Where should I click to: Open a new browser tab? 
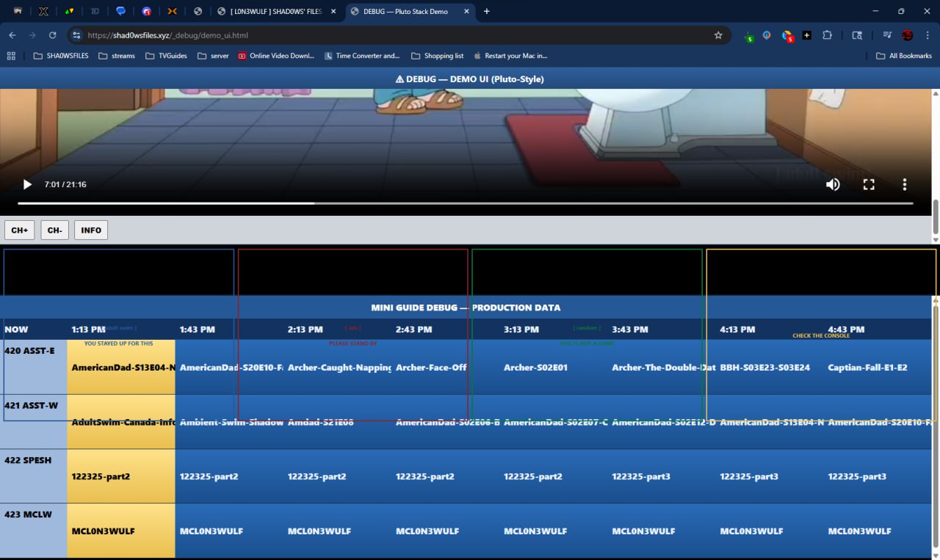click(486, 11)
